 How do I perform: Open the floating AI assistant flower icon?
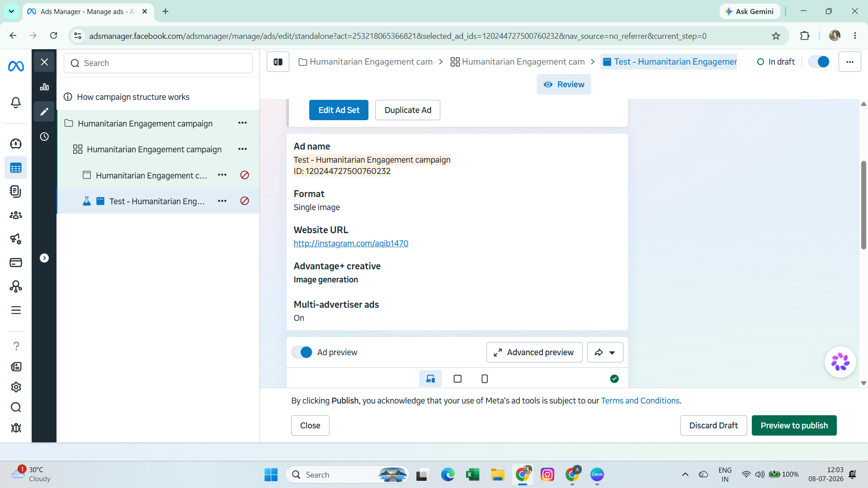pos(840,362)
